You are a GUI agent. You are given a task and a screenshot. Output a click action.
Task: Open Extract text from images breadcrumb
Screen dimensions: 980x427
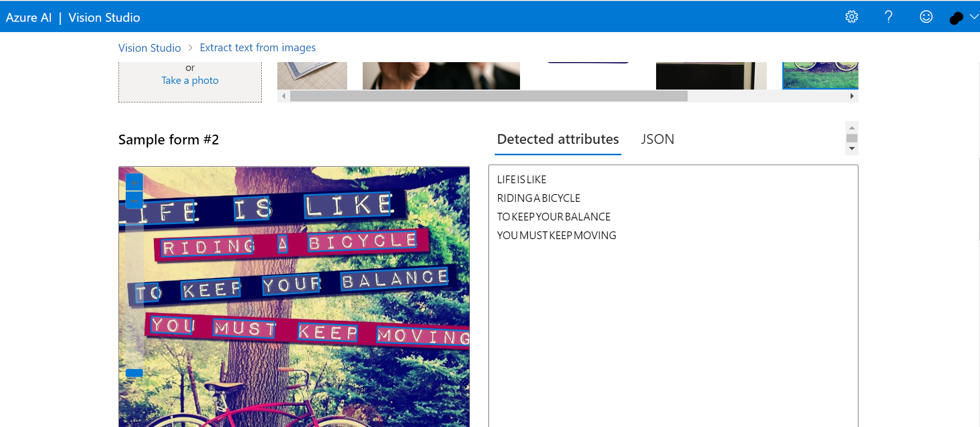(x=258, y=48)
